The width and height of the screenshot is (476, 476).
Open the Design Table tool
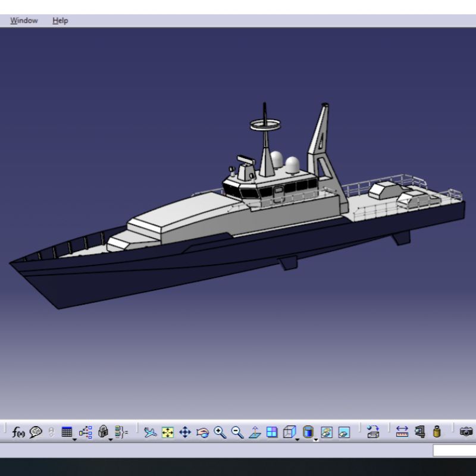68,431
